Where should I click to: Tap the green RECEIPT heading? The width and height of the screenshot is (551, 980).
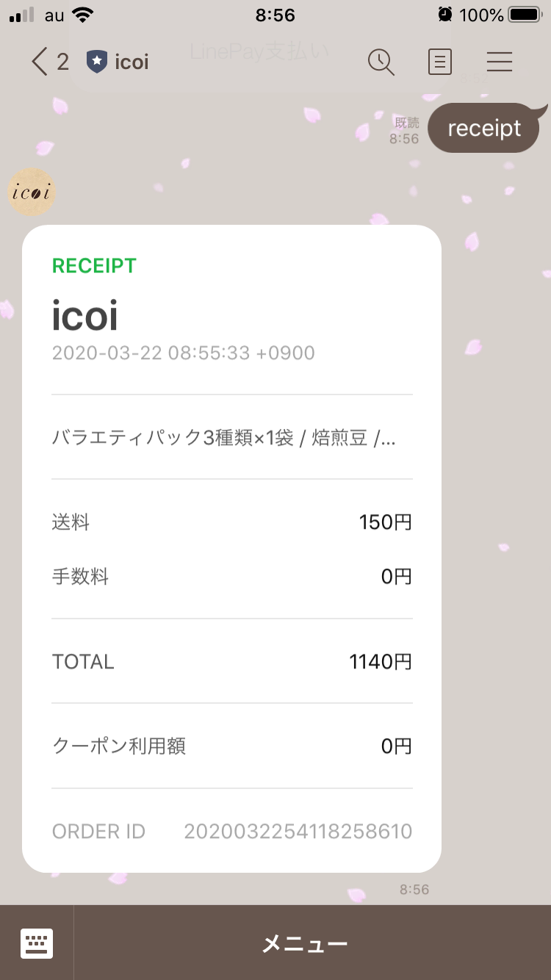point(94,266)
